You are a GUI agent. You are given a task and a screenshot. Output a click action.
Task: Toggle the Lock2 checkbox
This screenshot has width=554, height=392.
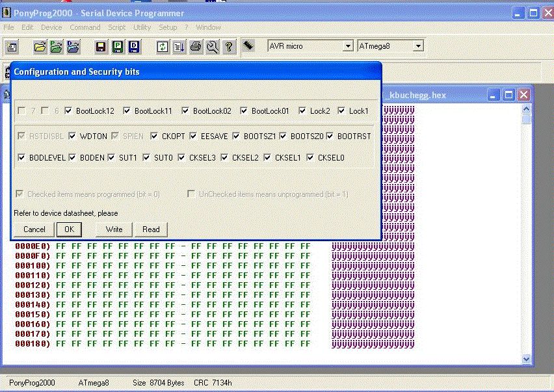click(x=302, y=111)
